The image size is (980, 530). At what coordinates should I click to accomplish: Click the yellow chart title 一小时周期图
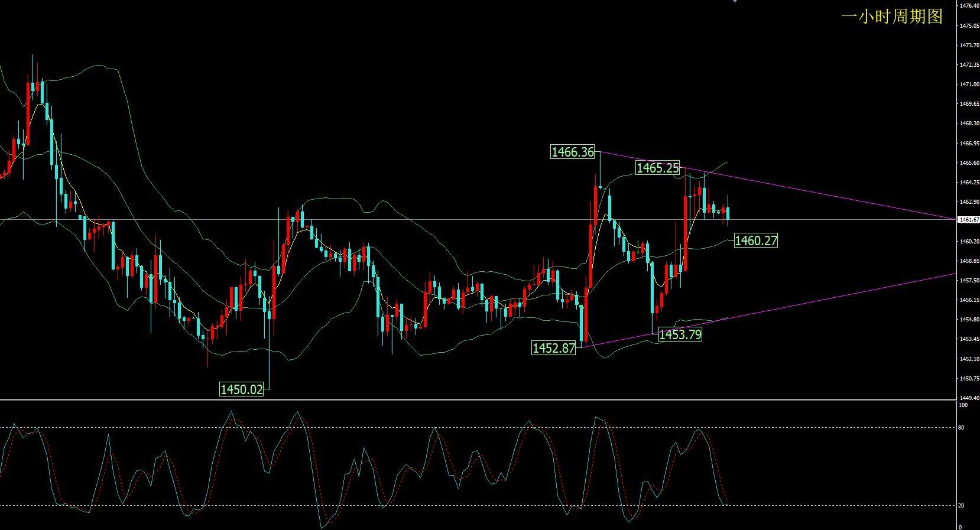[x=892, y=17]
